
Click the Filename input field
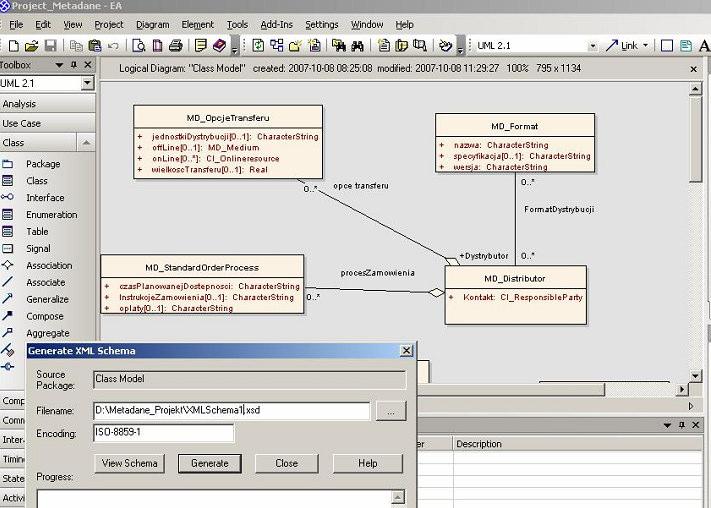click(x=231, y=410)
